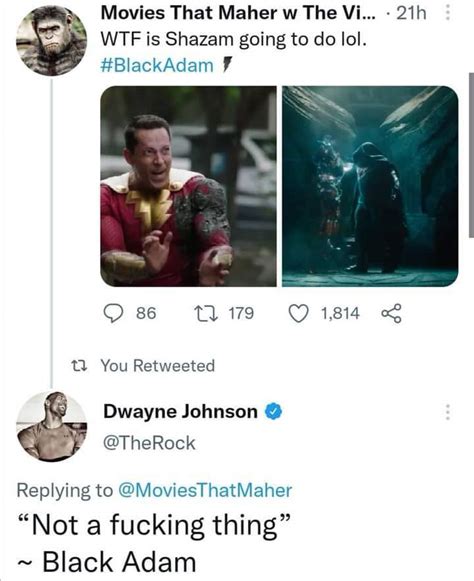Open the #BlackAdam hashtag link
The width and height of the screenshot is (474, 581).
157,66
